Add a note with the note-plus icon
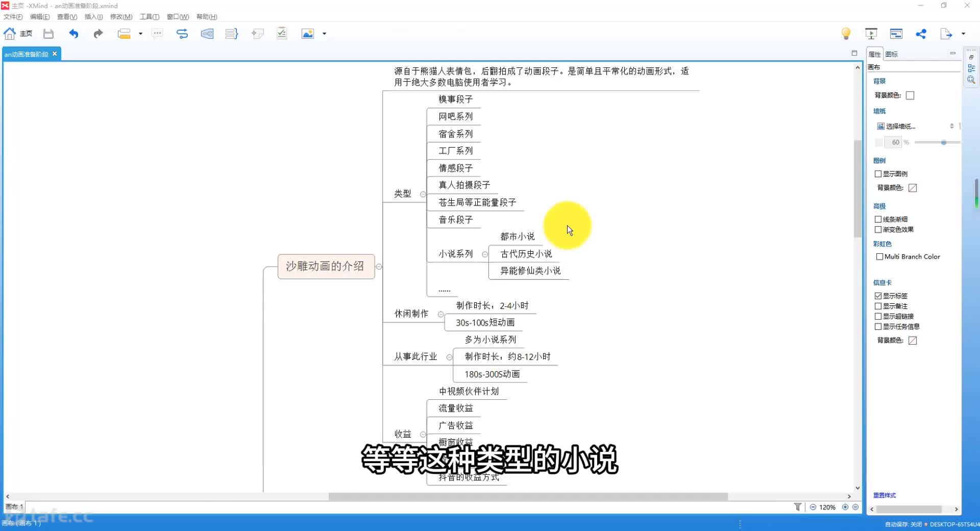The height and width of the screenshot is (531, 980). 257,34
